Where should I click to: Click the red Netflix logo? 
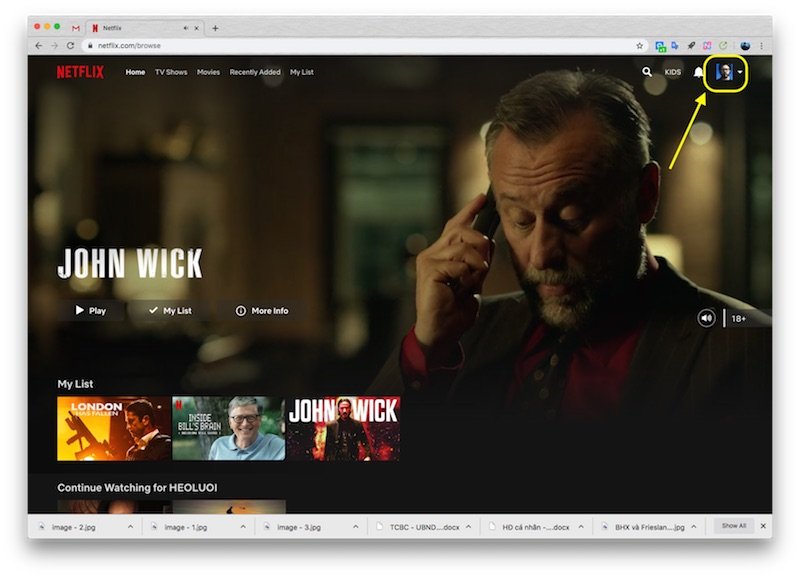coord(80,72)
